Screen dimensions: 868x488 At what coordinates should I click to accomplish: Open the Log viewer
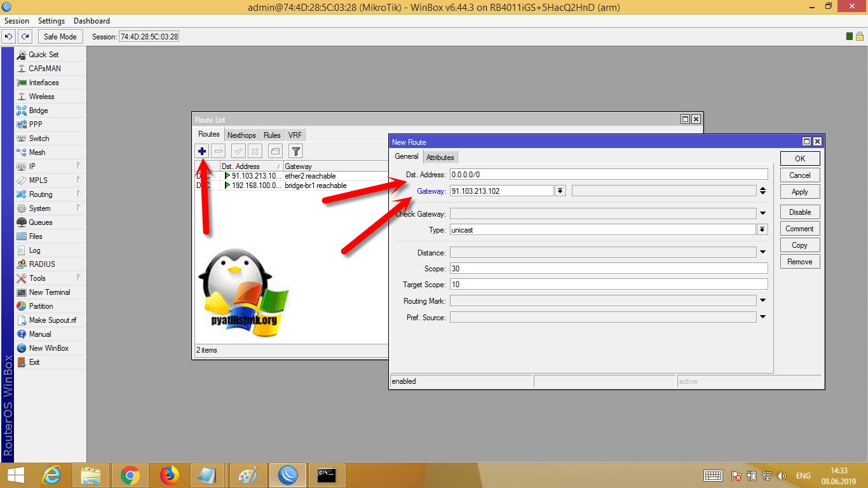click(50, 250)
